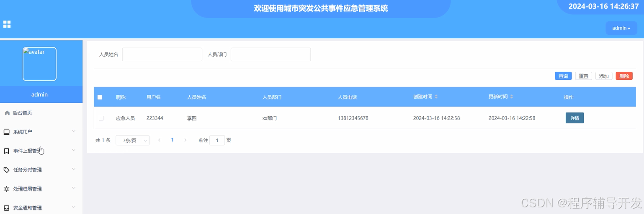
Task: Click the 李四 name cell
Action: [x=192, y=118]
